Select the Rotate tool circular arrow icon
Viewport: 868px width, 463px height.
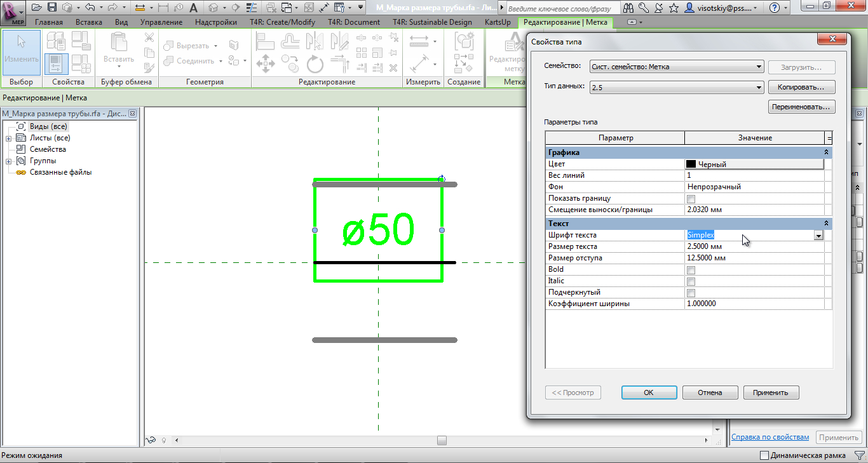tap(315, 64)
